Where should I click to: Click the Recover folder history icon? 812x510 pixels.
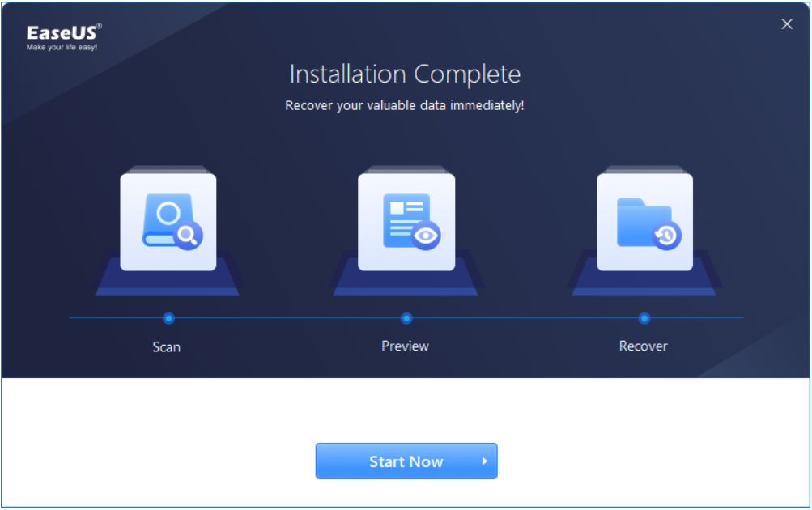644,222
